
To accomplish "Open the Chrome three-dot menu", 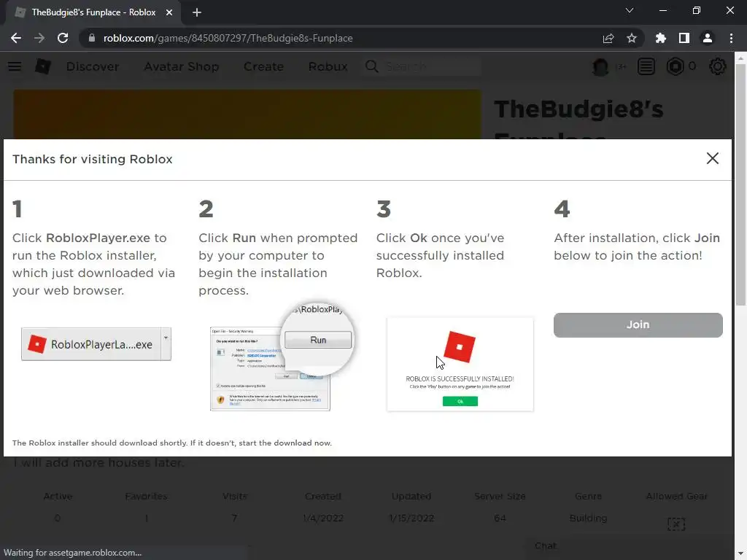I will tap(731, 38).
